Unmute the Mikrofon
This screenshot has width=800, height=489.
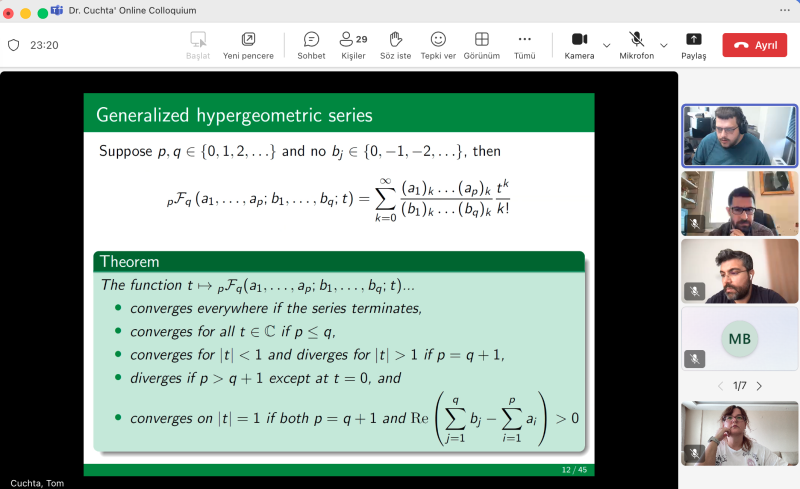(x=636, y=45)
